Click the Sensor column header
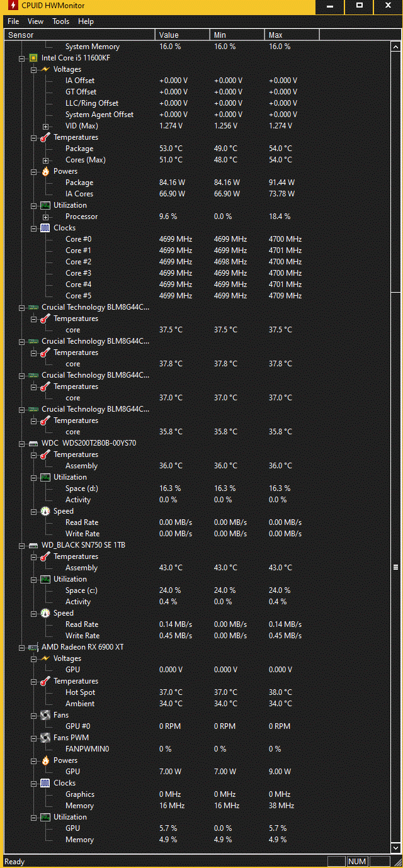The width and height of the screenshot is (403, 868). pyautogui.click(x=79, y=35)
